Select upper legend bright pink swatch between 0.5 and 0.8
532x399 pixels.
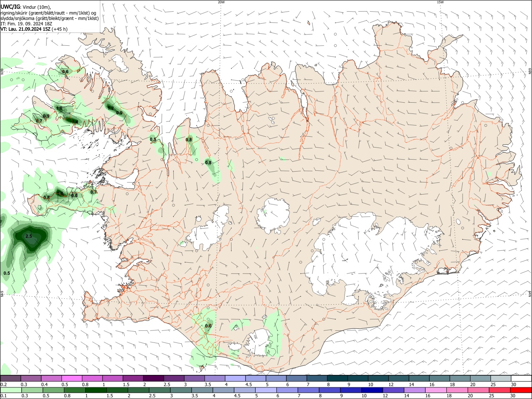coord(71,378)
